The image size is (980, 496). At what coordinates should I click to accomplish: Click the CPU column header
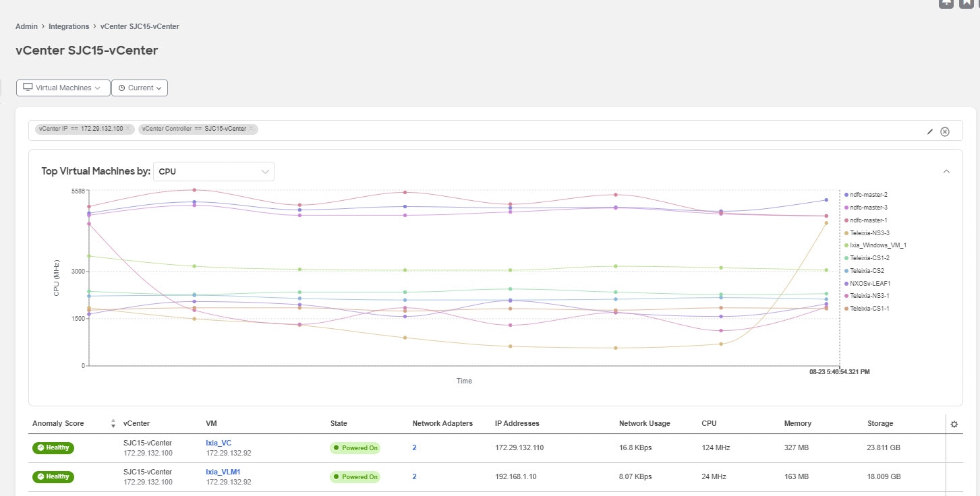pyautogui.click(x=709, y=424)
